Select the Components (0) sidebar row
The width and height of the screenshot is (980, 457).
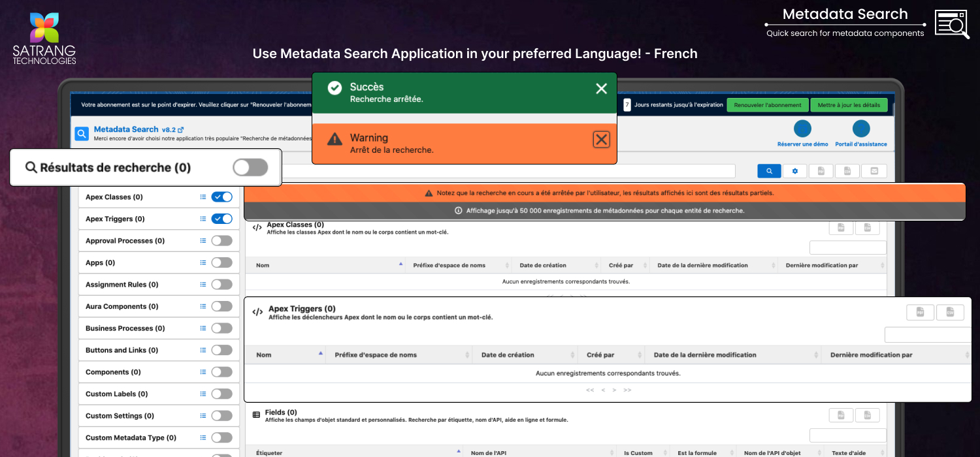click(x=159, y=372)
